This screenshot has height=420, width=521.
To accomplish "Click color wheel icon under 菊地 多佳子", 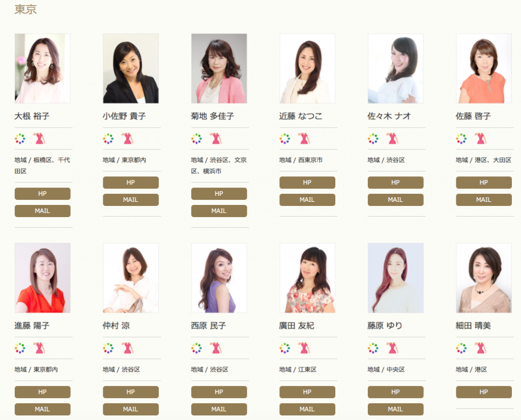I will (196, 138).
